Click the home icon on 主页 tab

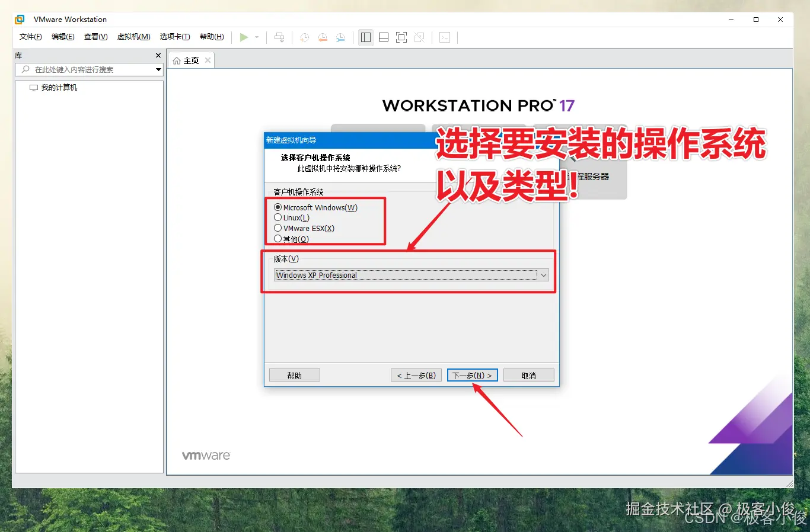[177, 60]
